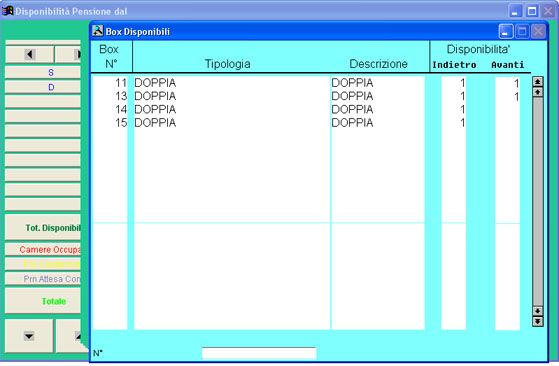Screen dimensions: 559x366
Task: Click the Totale button
Action: point(43,301)
